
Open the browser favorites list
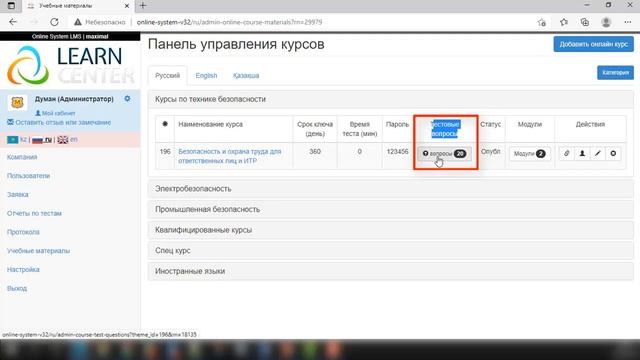point(564,22)
